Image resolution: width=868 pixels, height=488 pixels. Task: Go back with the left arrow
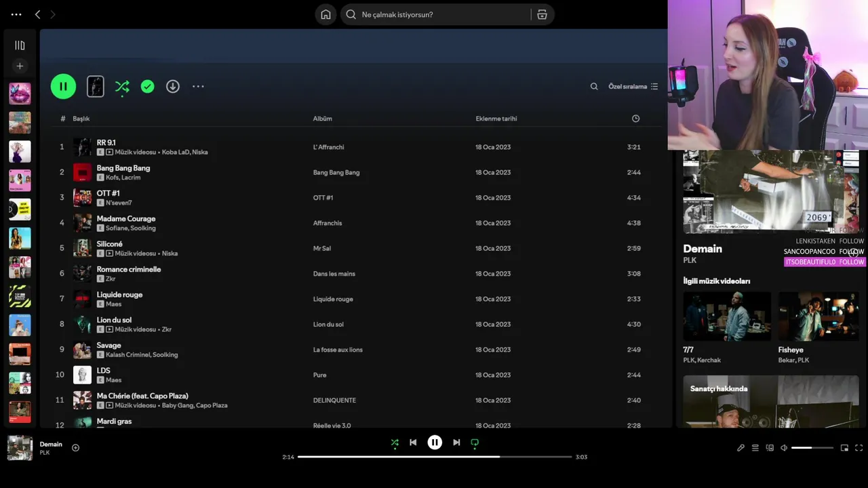pos(38,14)
